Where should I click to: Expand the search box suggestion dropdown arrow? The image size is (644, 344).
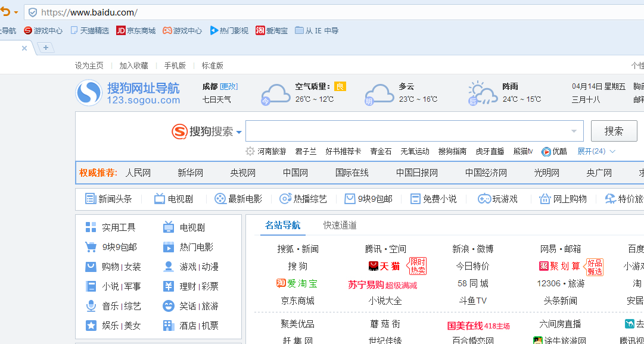click(574, 132)
